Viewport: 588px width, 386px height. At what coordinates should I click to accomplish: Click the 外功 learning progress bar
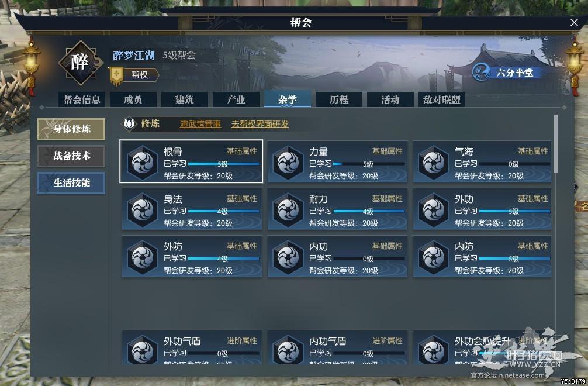pos(514,212)
